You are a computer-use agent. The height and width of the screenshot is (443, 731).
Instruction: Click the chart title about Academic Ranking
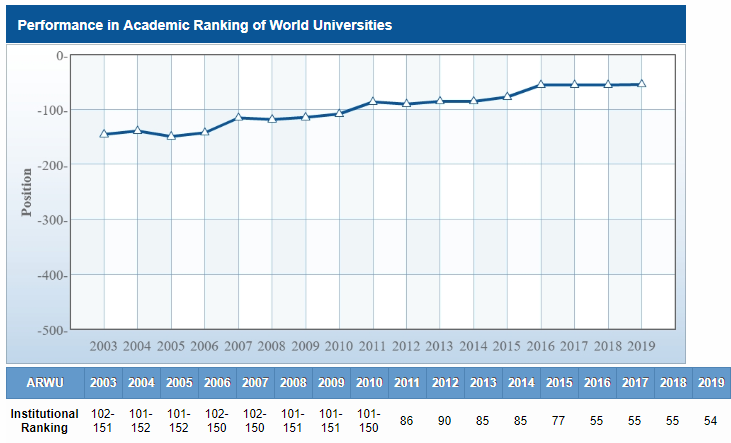click(205, 24)
